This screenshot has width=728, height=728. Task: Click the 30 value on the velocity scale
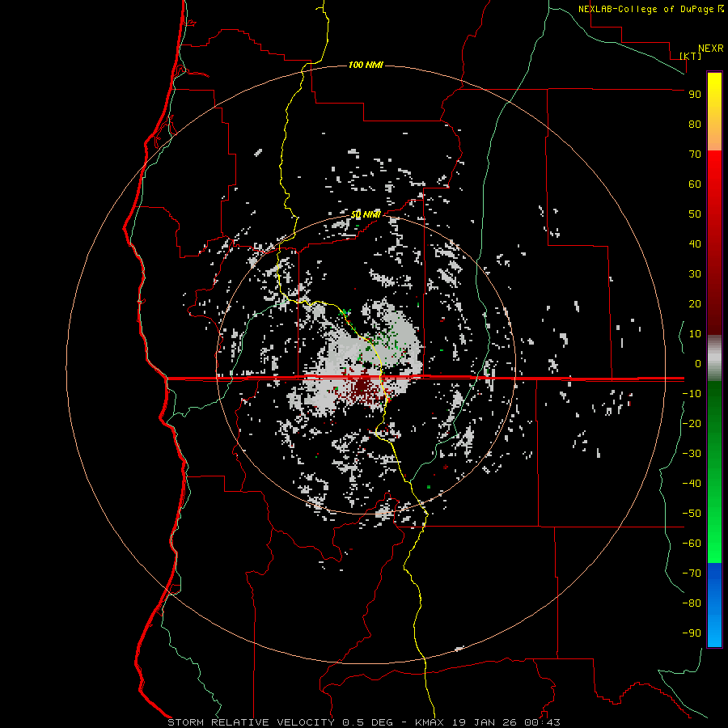tap(695, 274)
